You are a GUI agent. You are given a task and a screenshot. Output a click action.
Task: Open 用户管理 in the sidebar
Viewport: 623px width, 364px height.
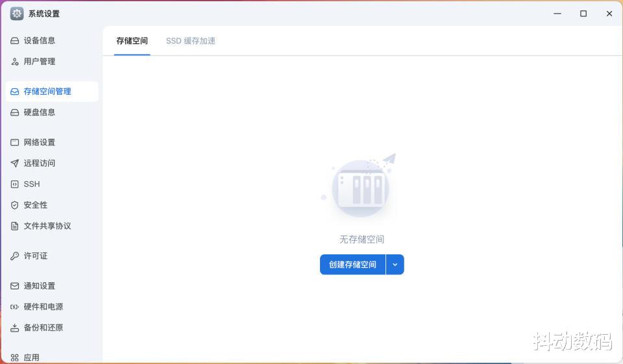click(52, 62)
